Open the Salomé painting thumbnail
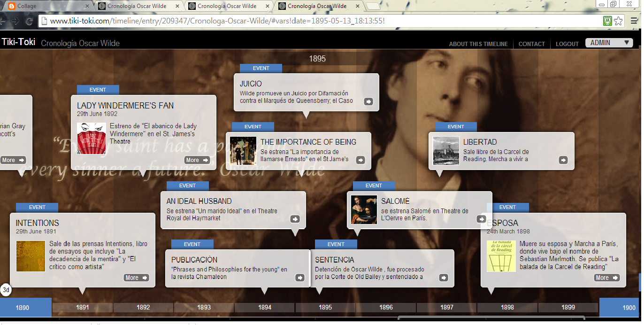The width and height of the screenshot is (644, 325). pyautogui.click(x=364, y=209)
